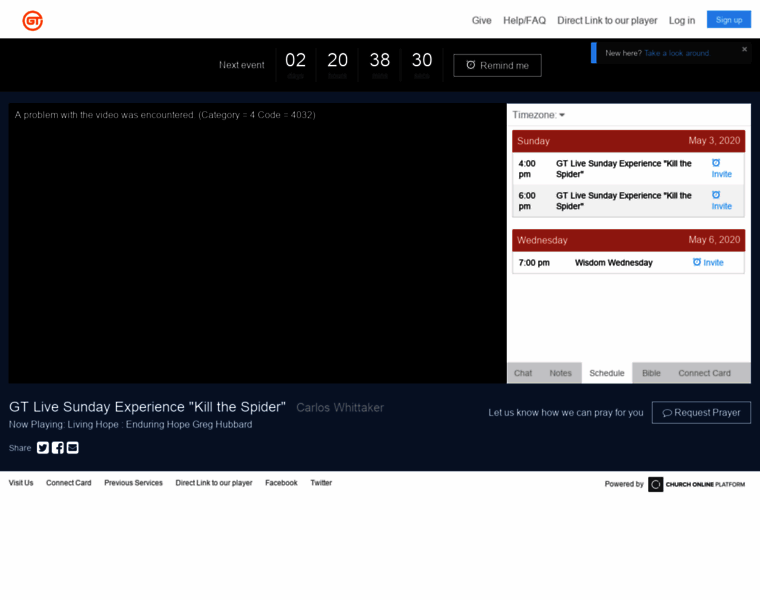Click the alarm icon for the 4:00 pm service
760x600 pixels.
(x=716, y=163)
